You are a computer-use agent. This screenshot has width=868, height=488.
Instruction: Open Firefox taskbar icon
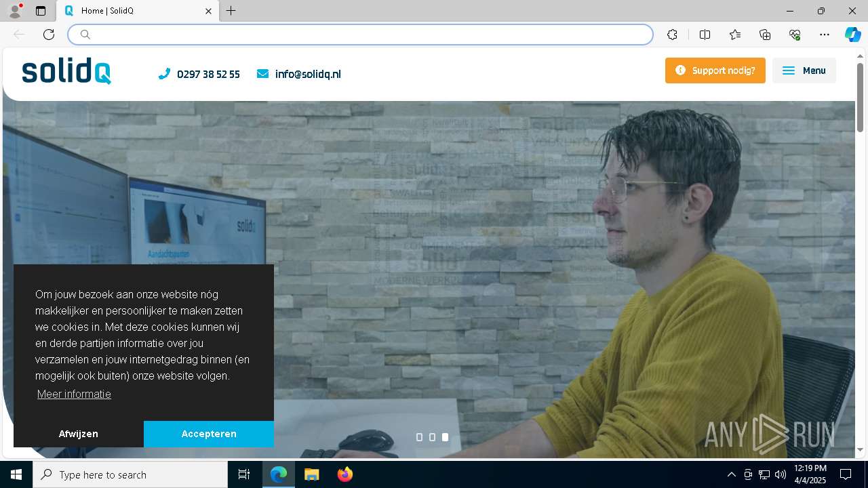344,474
